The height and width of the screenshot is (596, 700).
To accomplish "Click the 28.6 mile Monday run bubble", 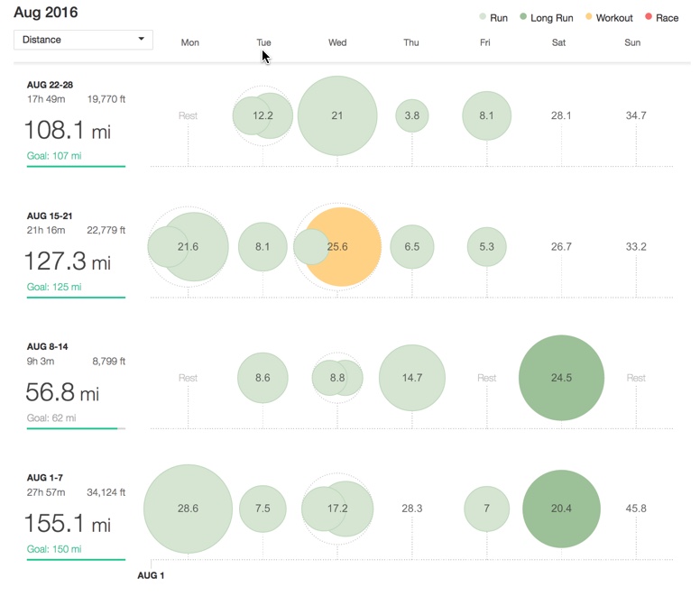I will point(188,509).
